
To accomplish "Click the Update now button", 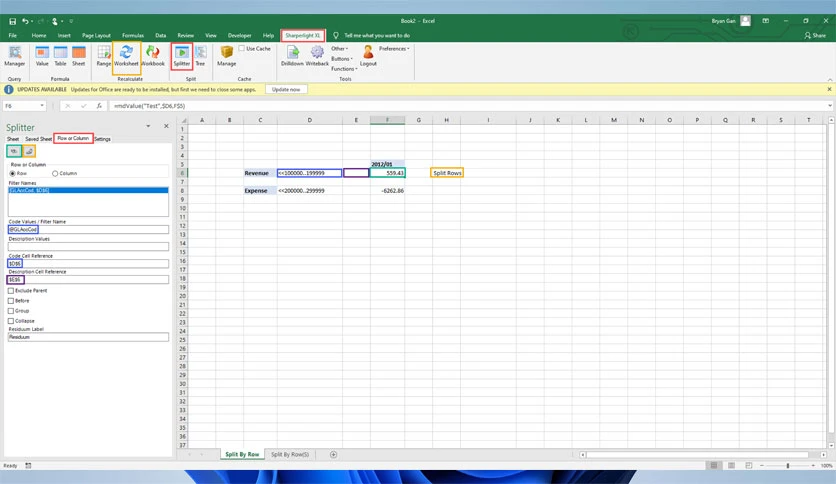I will coord(286,90).
